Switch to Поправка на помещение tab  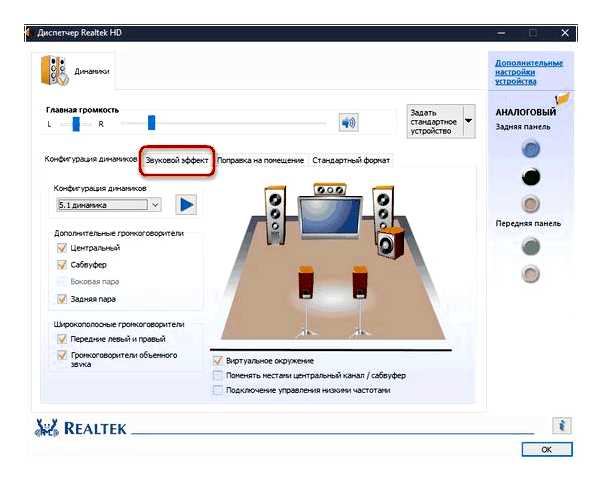[x=261, y=160]
